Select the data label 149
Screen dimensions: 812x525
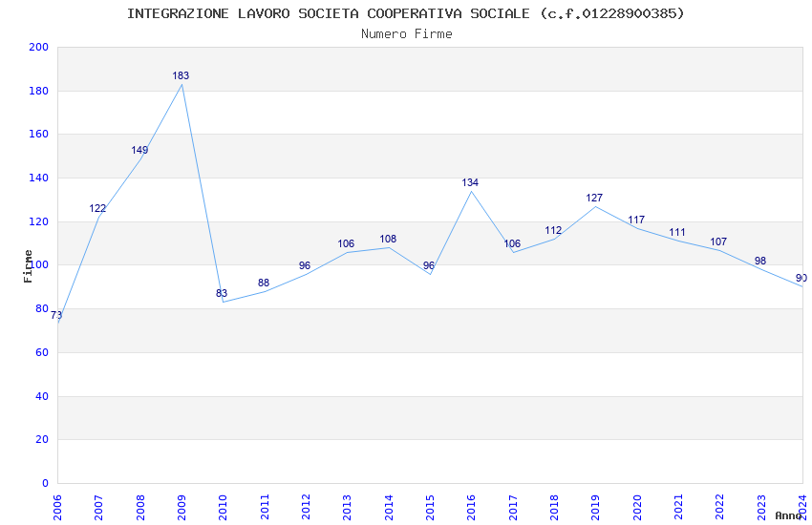(139, 150)
